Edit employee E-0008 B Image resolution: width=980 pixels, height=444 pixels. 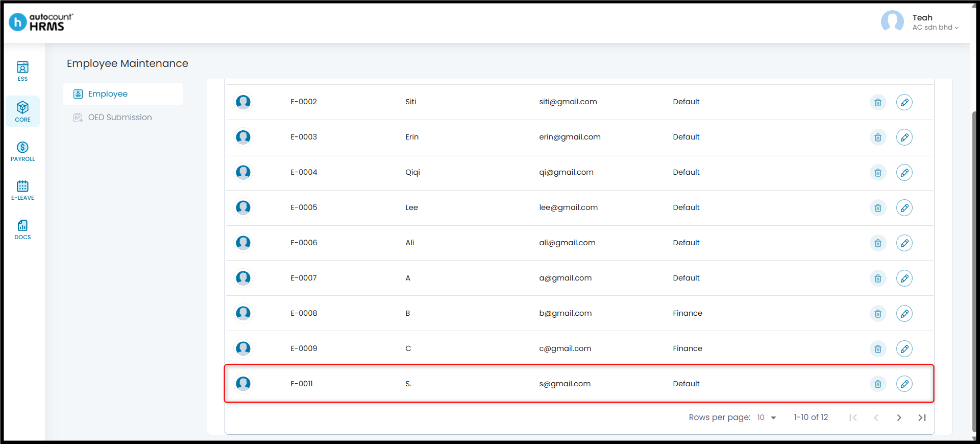904,314
